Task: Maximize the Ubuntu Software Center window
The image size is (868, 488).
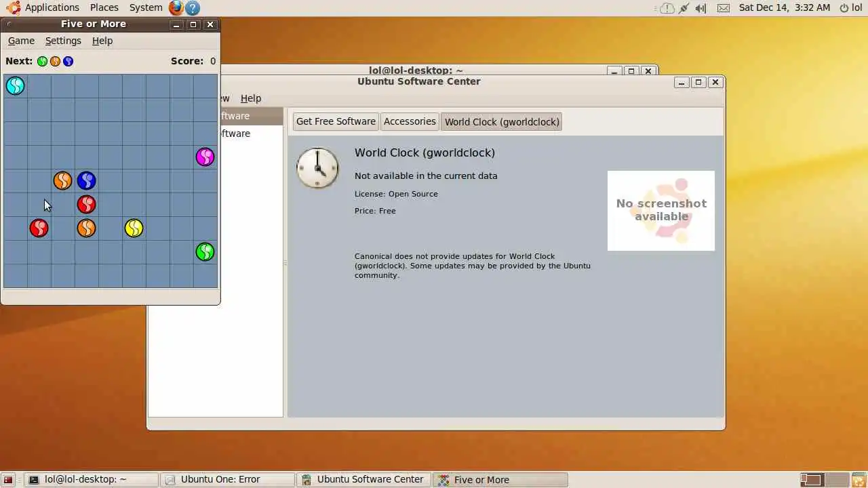Action: [698, 82]
